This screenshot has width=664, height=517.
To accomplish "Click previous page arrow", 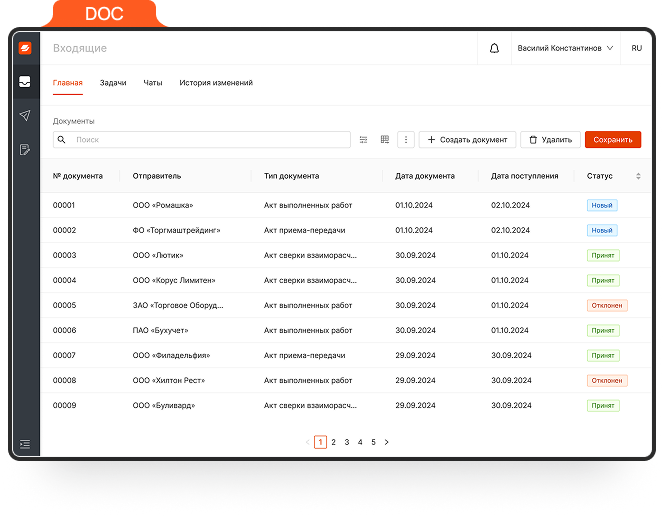I will coord(307,442).
